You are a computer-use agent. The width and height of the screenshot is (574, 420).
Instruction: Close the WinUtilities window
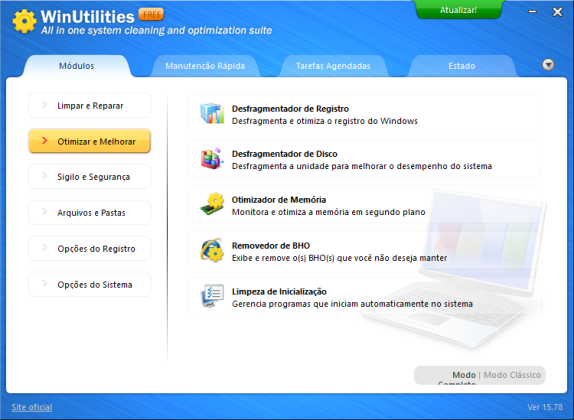click(557, 12)
